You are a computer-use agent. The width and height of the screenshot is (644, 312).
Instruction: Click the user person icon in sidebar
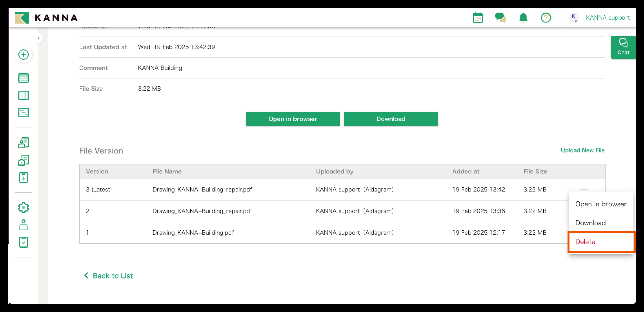pyautogui.click(x=24, y=225)
